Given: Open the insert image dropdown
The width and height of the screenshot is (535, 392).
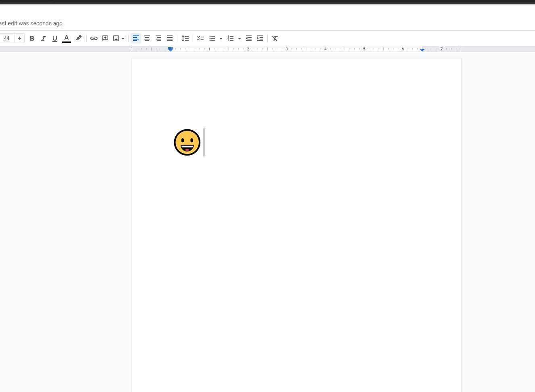Looking at the screenshot, I should [119, 38].
